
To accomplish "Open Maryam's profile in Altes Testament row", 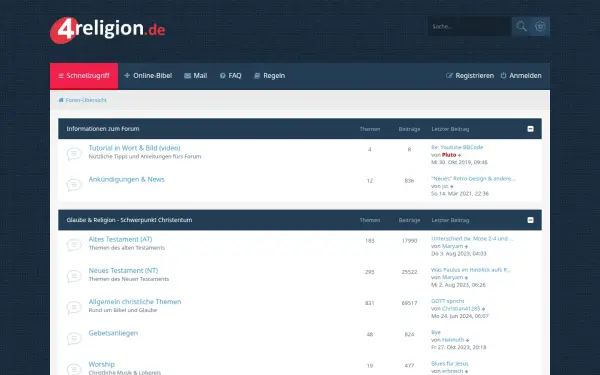I will tap(452, 246).
